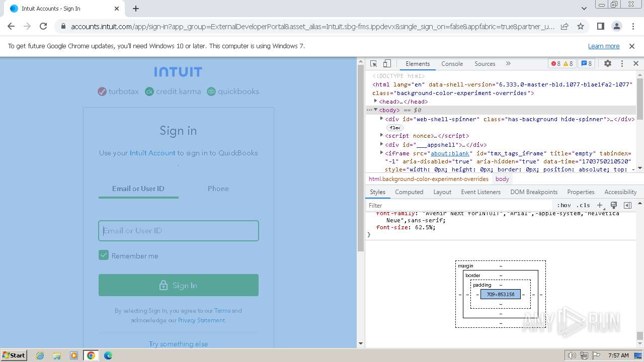The width and height of the screenshot is (644, 362).
Task: Open the Chrome side panel icon
Action: pyautogui.click(x=600, y=26)
